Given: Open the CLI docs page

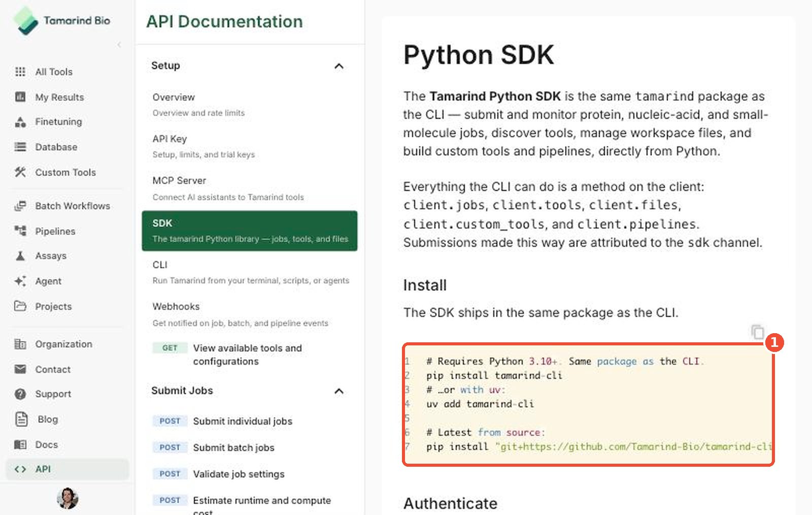Looking at the screenshot, I should [249, 272].
